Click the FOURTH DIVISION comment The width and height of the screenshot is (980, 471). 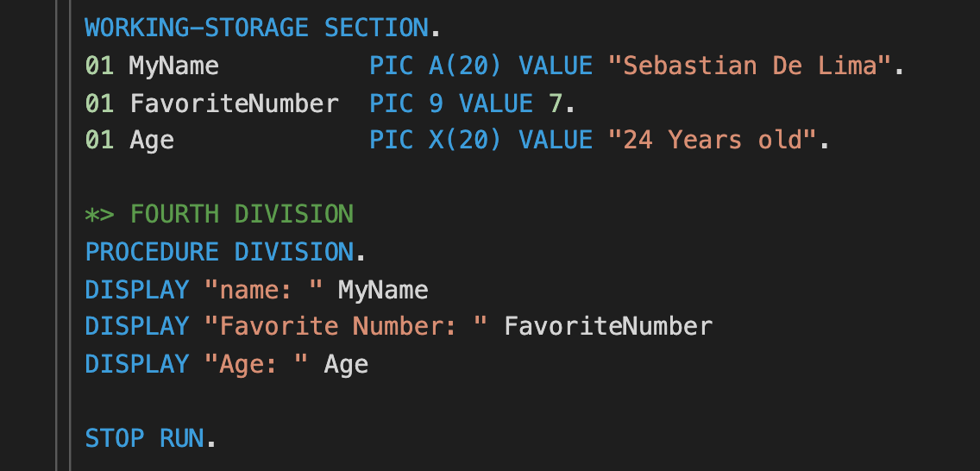[219, 214]
